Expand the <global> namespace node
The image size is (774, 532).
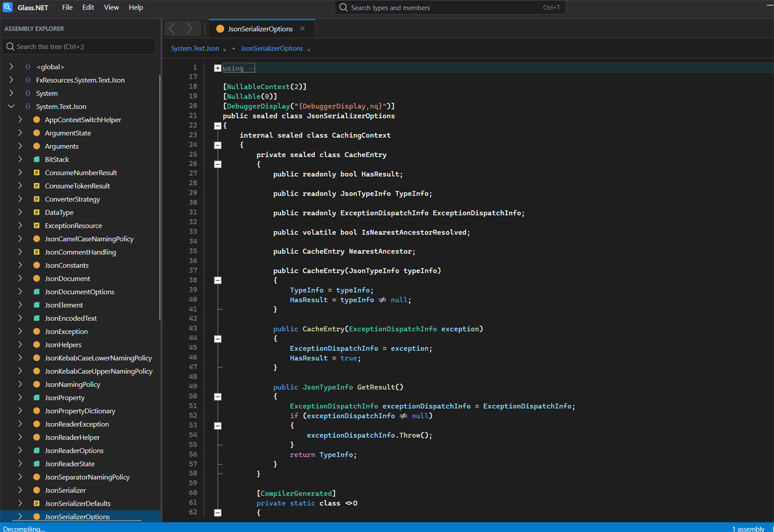(x=11, y=67)
